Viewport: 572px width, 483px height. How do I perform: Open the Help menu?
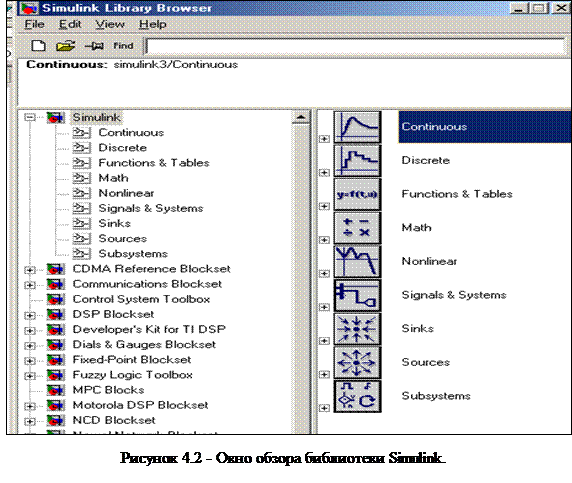(152, 24)
